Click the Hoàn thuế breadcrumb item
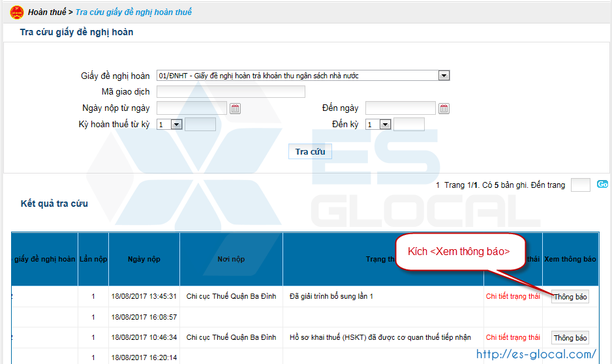The height and width of the screenshot is (364, 612). (47, 12)
